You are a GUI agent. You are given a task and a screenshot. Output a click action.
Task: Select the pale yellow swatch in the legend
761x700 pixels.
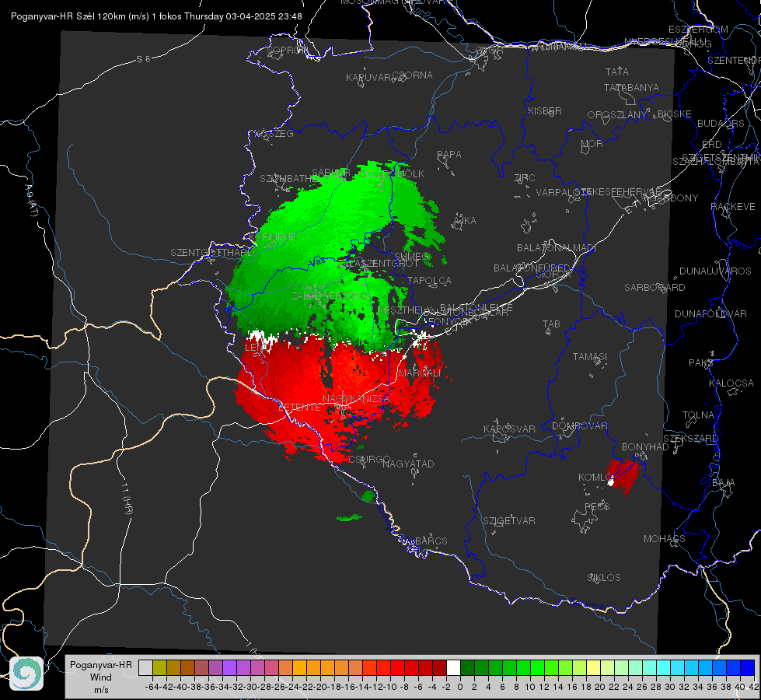point(594,667)
